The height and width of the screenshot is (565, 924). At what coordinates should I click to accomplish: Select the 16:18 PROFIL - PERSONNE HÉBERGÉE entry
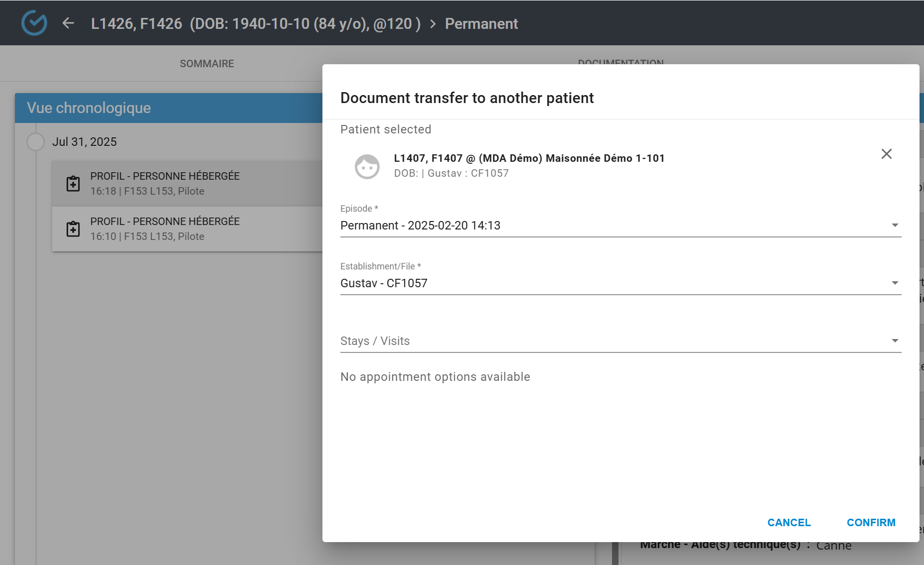click(x=189, y=184)
